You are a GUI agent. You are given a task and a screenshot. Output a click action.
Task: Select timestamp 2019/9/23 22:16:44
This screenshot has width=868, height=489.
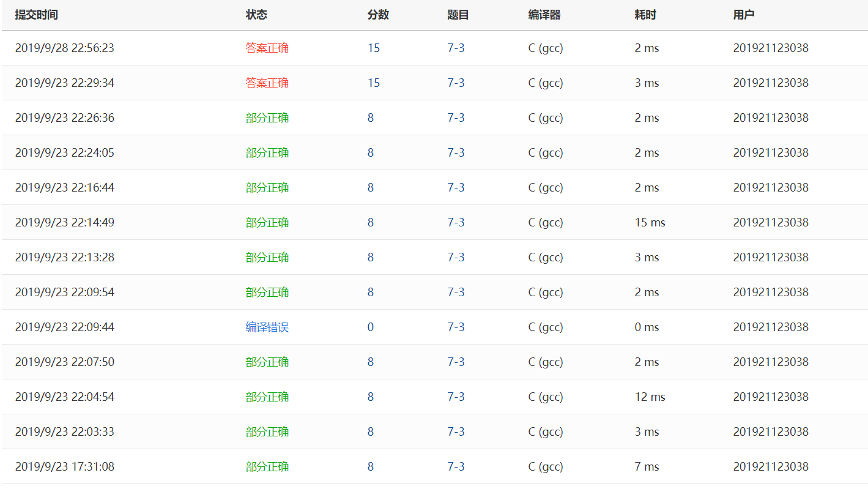[65, 187]
